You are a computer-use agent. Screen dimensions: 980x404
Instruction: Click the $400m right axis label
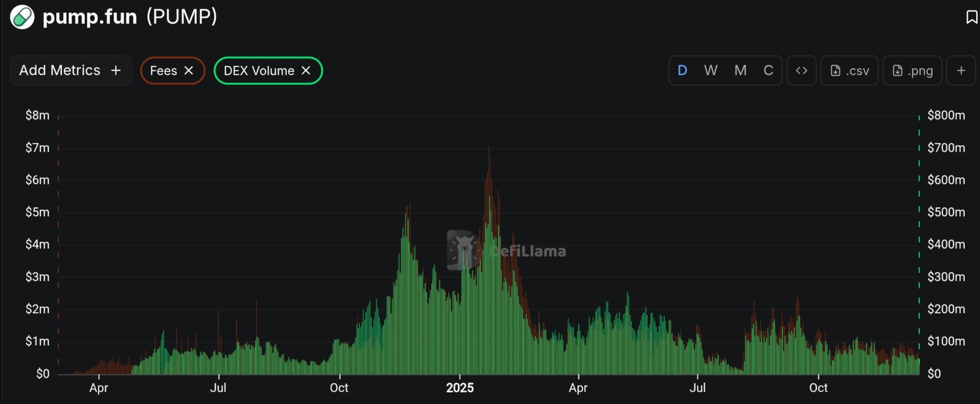[x=946, y=245]
